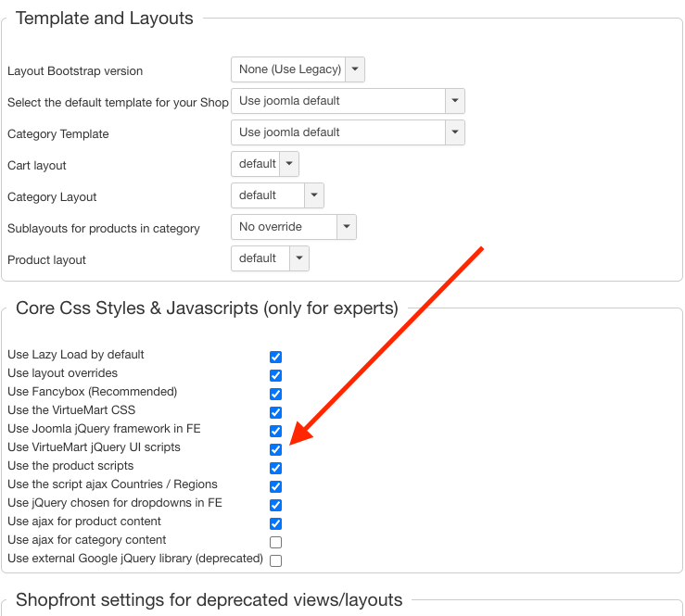Screen dimensions: 685x616
Task: Expand the Category Layout dropdown
Action: pos(277,195)
